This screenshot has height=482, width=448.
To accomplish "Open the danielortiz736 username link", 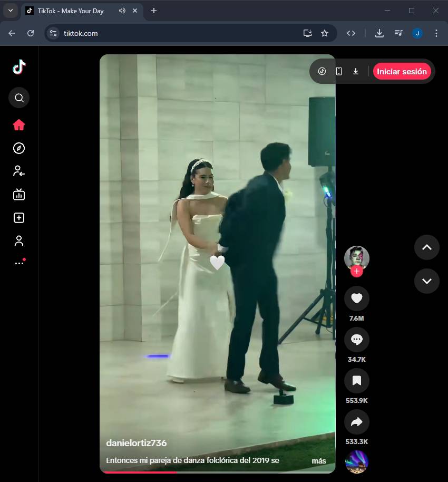I will pyautogui.click(x=137, y=443).
